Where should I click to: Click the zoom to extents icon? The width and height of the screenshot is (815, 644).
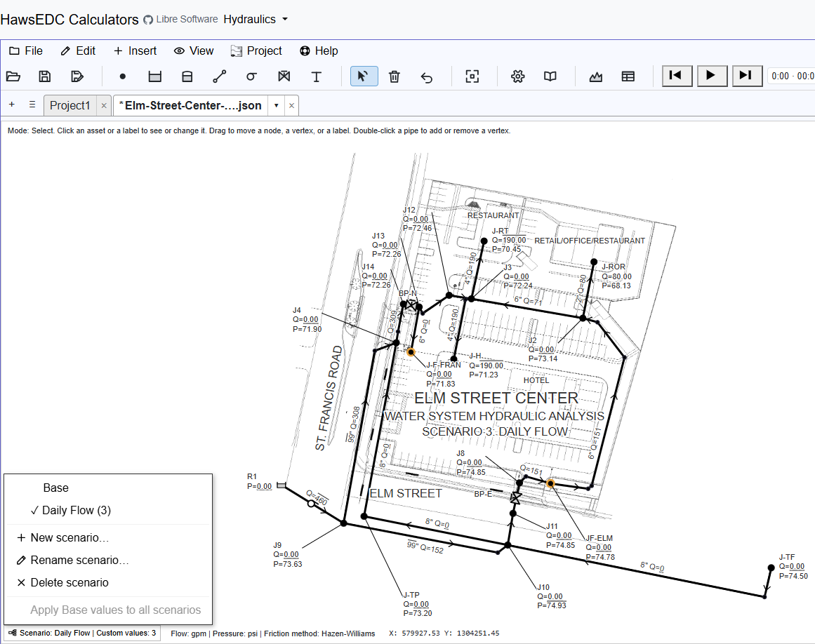[x=472, y=76]
